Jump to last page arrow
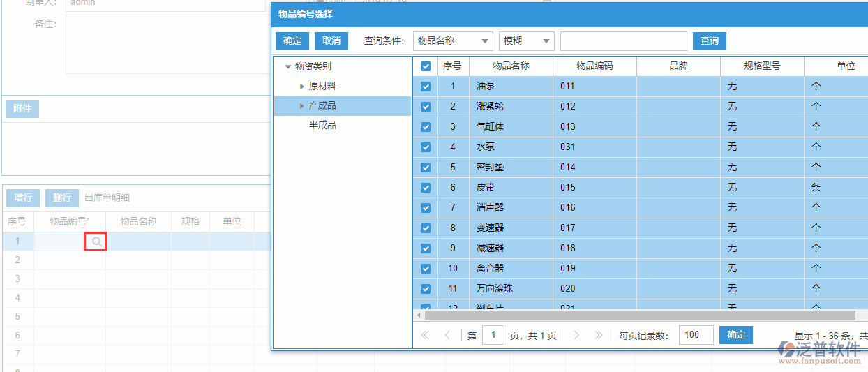868x372 pixels. tap(599, 336)
